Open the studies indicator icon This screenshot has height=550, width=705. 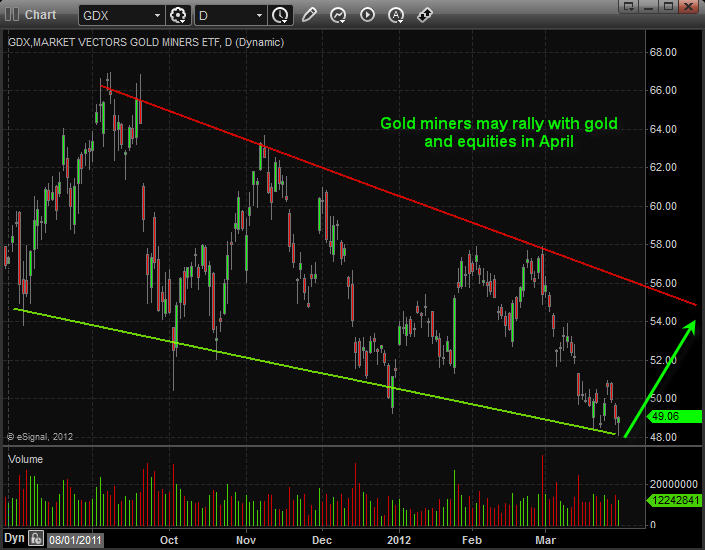point(338,15)
